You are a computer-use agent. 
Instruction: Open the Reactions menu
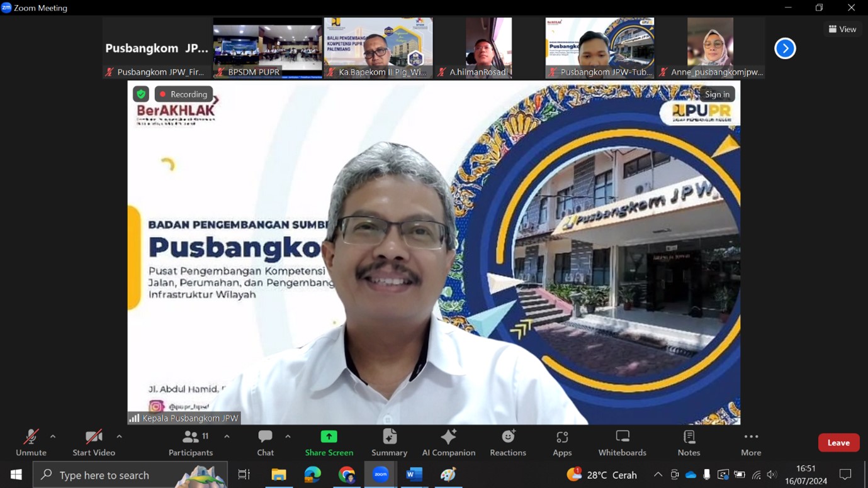tap(508, 443)
